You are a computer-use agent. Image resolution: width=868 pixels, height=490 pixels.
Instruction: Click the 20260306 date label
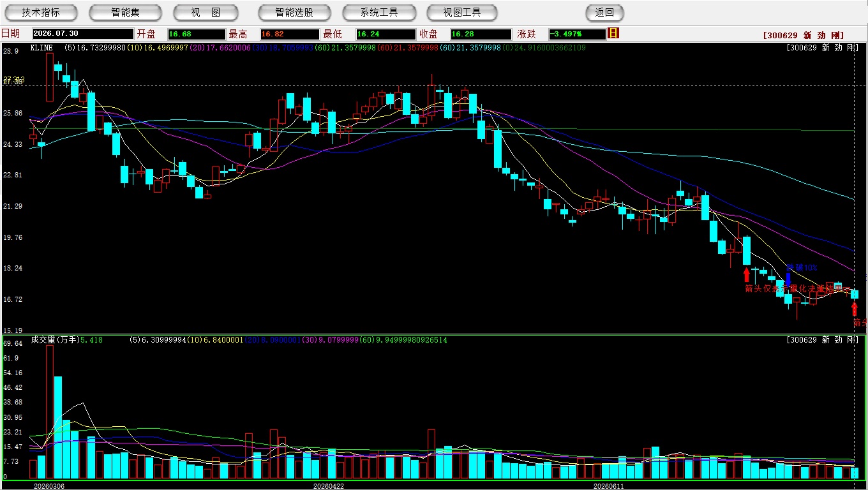[x=49, y=486]
